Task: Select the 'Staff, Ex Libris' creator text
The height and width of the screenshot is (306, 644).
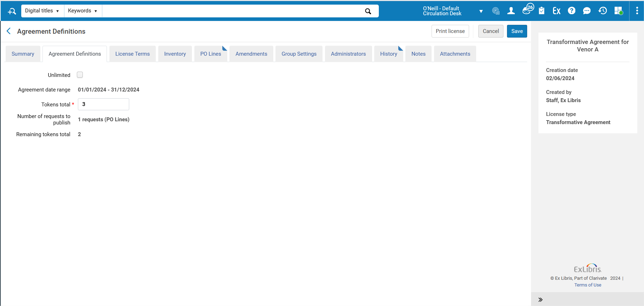Action: [563, 100]
